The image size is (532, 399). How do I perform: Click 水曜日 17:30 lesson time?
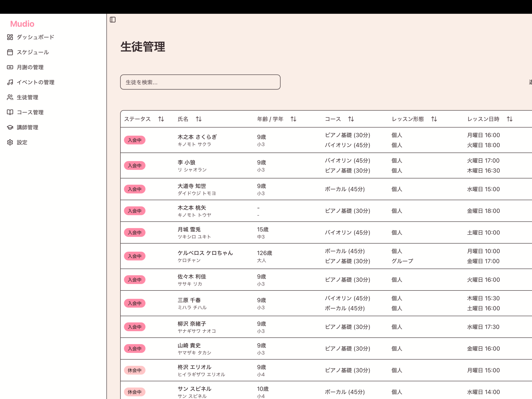coord(483,327)
